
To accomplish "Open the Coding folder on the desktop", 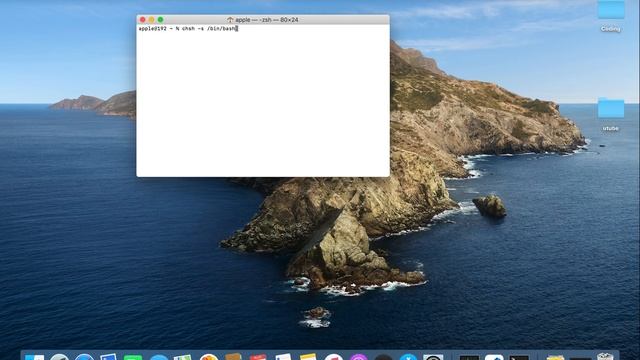I will point(611,9).
